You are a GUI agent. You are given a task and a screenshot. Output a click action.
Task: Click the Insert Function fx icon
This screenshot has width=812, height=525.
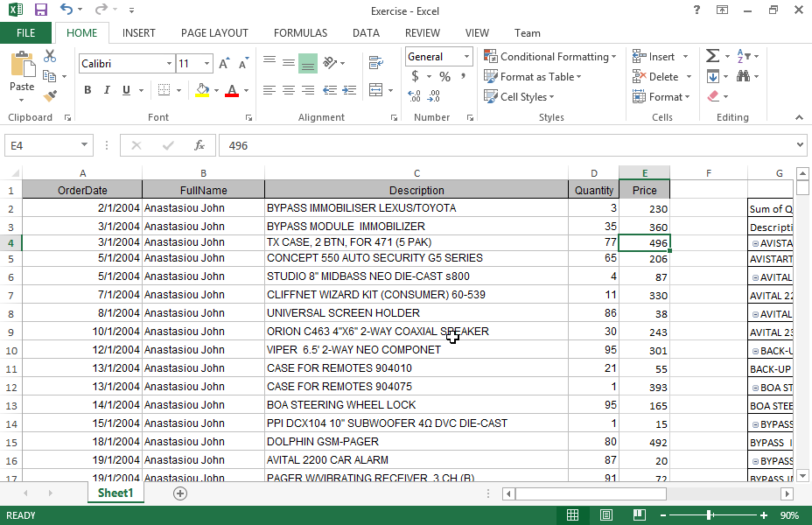click(x=199, y=145)
